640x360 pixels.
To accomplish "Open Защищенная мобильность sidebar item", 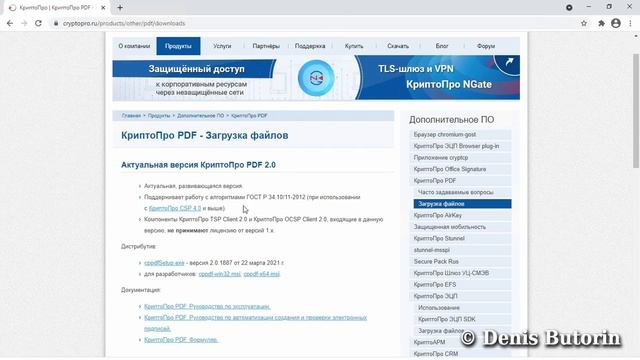I will pos(460,227).
